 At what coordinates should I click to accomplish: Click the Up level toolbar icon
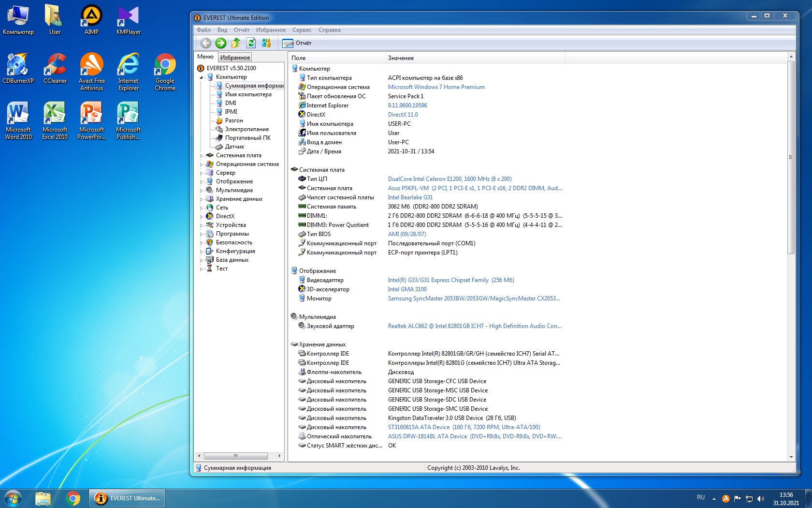point(236,43)
